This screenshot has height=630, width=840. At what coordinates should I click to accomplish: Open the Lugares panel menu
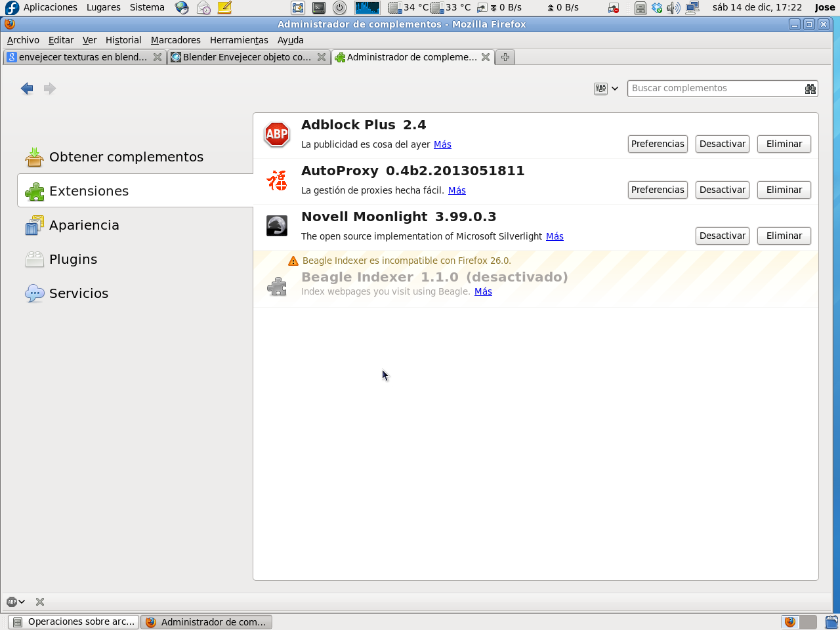(x=104, y=7)
